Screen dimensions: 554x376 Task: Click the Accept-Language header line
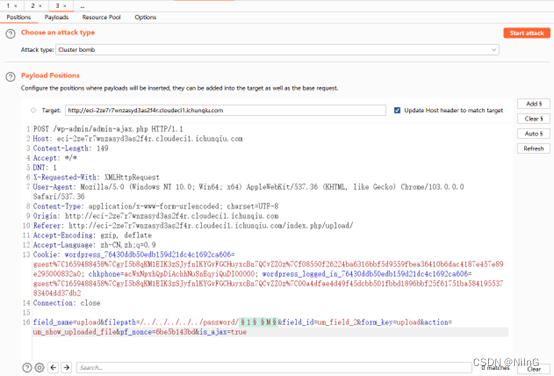point(94,245)
